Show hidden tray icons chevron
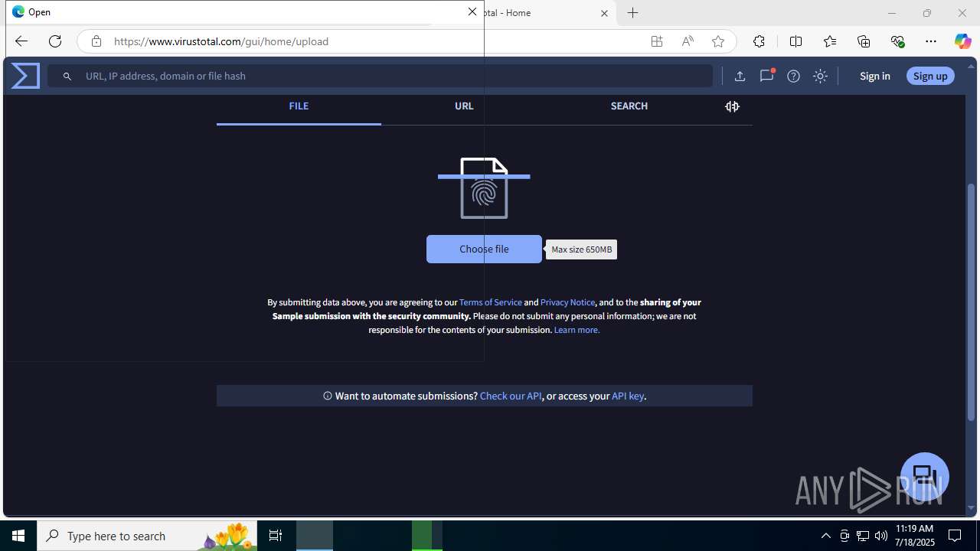 tap(825, 536)
